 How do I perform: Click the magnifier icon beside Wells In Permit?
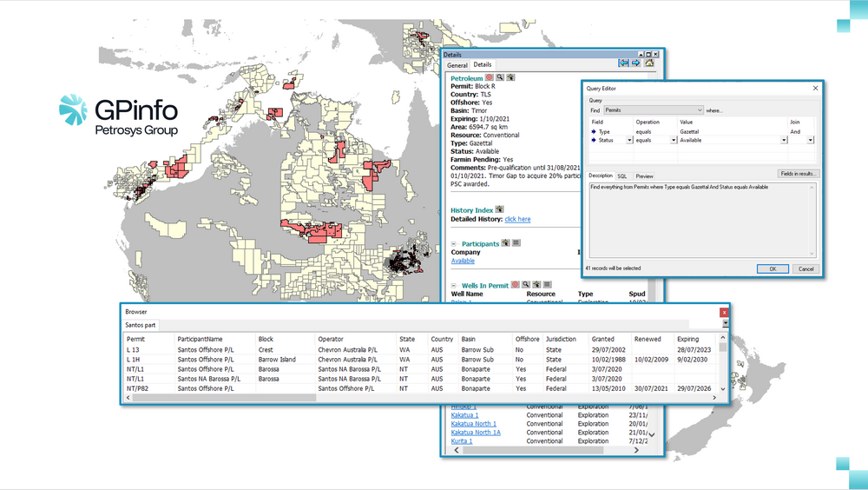[526, 284]
